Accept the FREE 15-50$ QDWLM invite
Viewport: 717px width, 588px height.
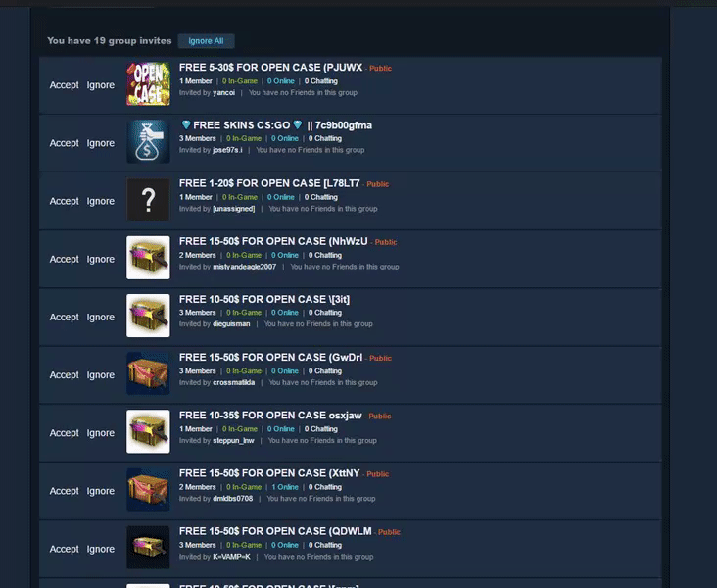click(64, 549)
